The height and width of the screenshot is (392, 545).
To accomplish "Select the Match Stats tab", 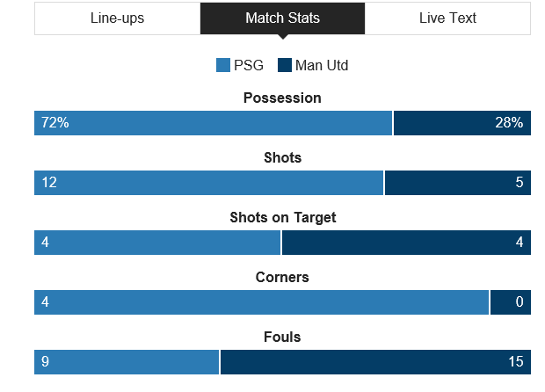I will click(282, 18).
